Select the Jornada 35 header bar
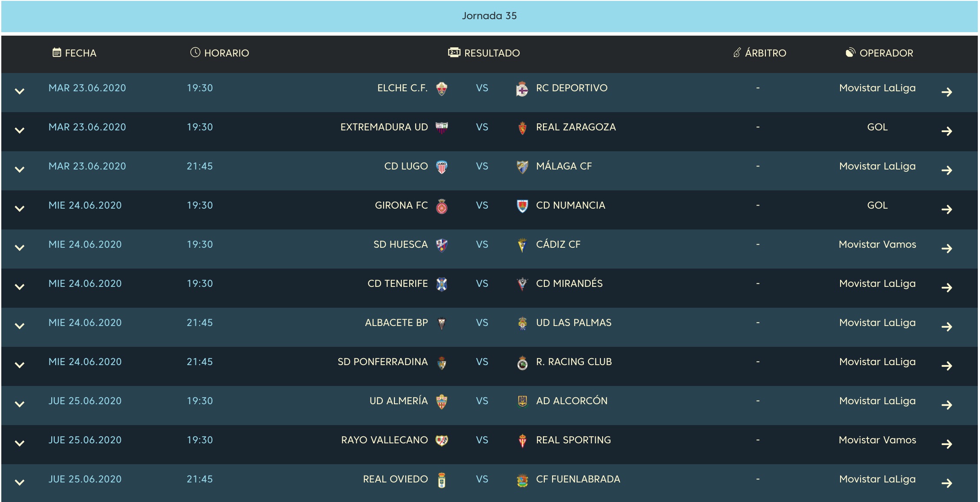Screen dimensions: 980x502 pos(490,16)
